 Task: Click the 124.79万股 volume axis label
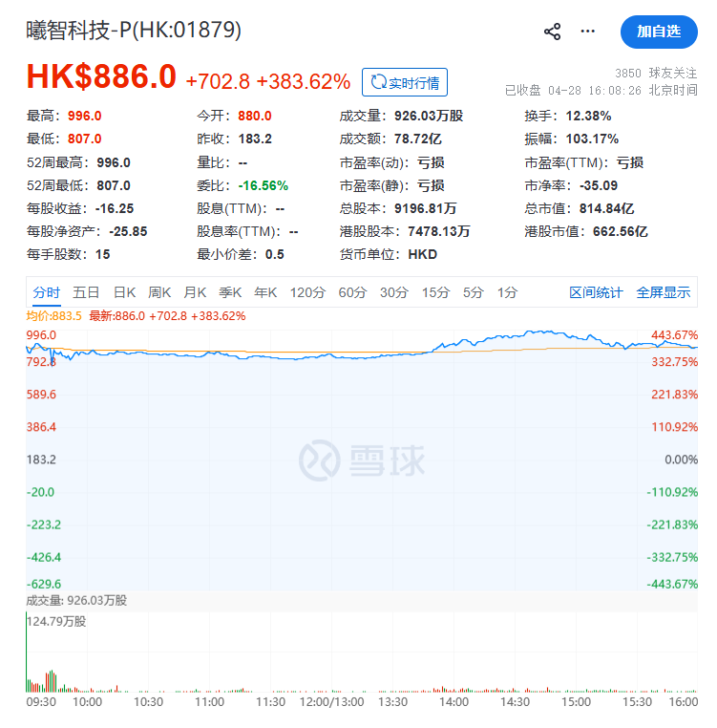(56, 621)
